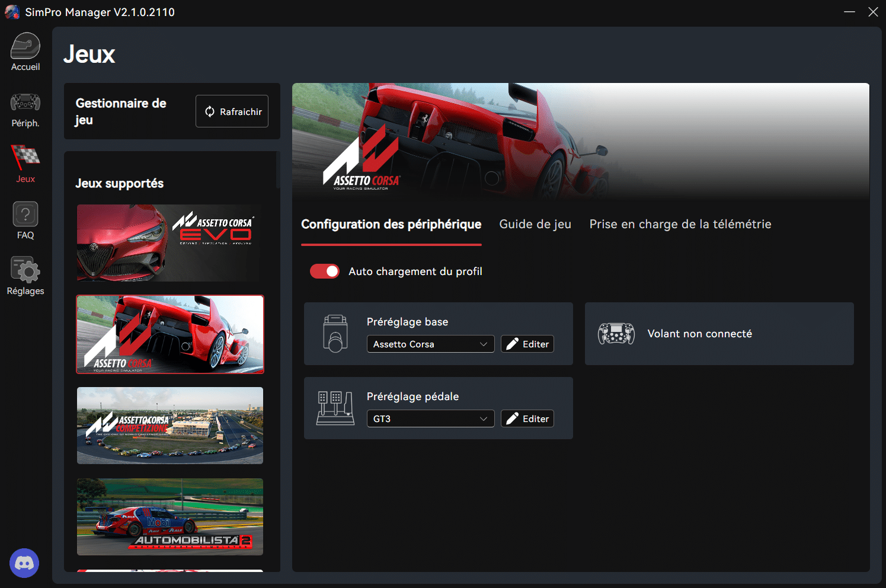Click the Rafraichir button
The height and width of the screenshot is (588, 886).
click(x=232, y=111)
